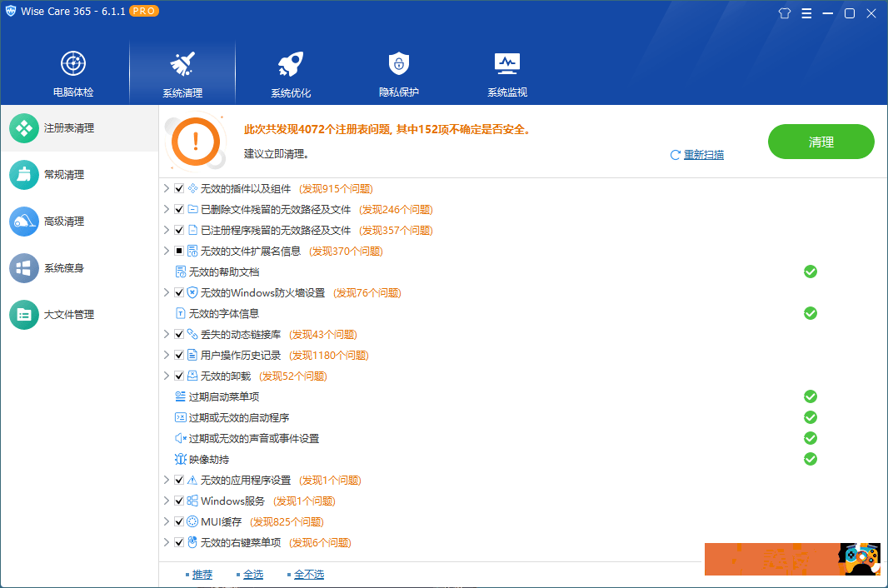This screenshot has width=888, height=588.
Task: Open the 电脑体检 radar icon
Action: 73,63
